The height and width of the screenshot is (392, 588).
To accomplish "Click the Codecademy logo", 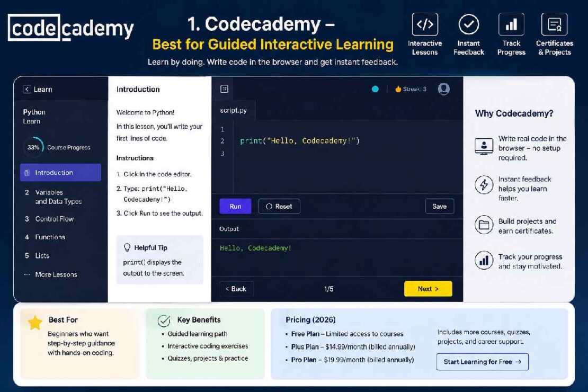I will [71, 28].
